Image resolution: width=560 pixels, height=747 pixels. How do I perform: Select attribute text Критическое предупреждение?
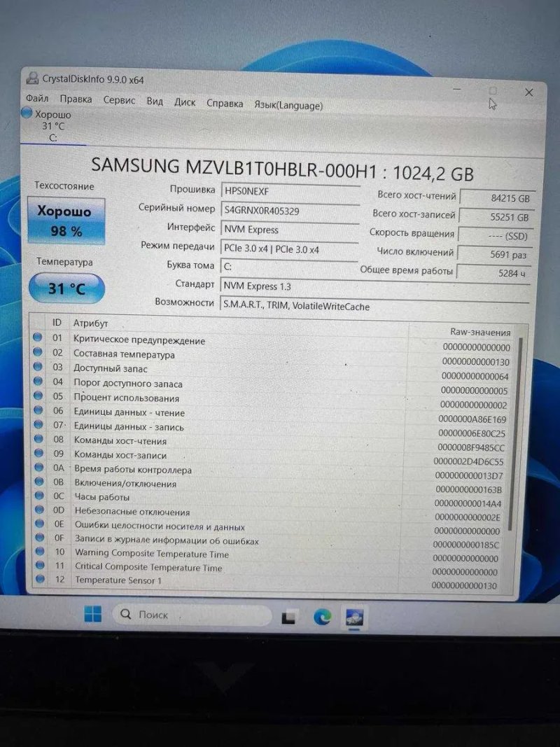pyautogui.click(x=139, y=340)
